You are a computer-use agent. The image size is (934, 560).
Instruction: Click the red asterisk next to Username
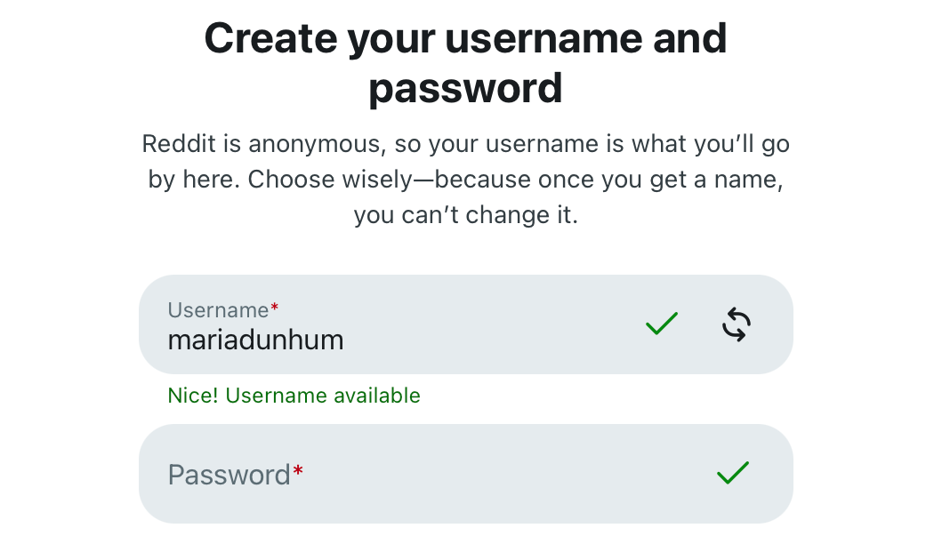pos(274,306)
